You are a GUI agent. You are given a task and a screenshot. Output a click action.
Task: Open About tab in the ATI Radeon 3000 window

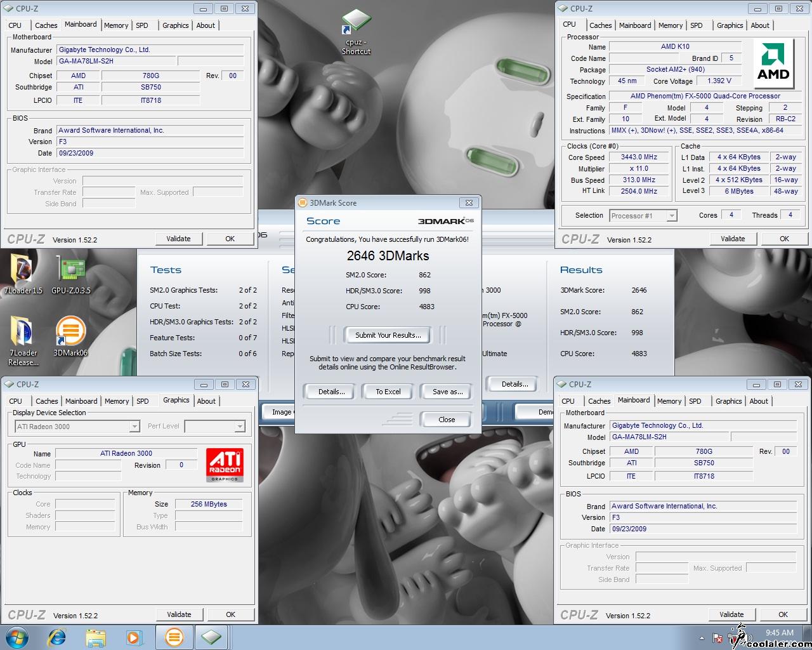206,401
